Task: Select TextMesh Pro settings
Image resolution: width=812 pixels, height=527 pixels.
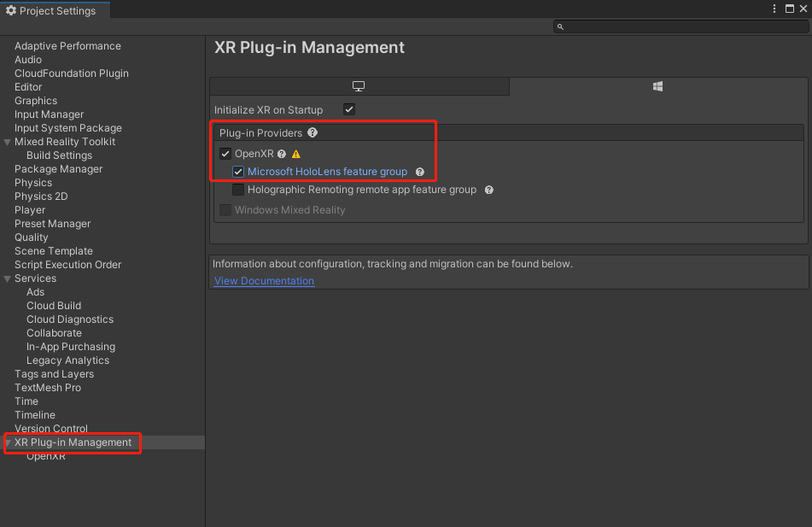Action: 48,388
